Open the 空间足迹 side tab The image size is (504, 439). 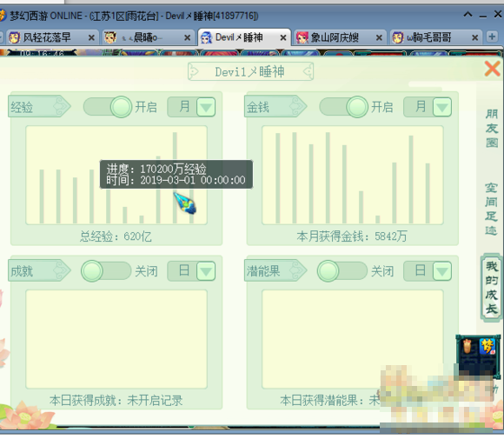click(491, 209)
